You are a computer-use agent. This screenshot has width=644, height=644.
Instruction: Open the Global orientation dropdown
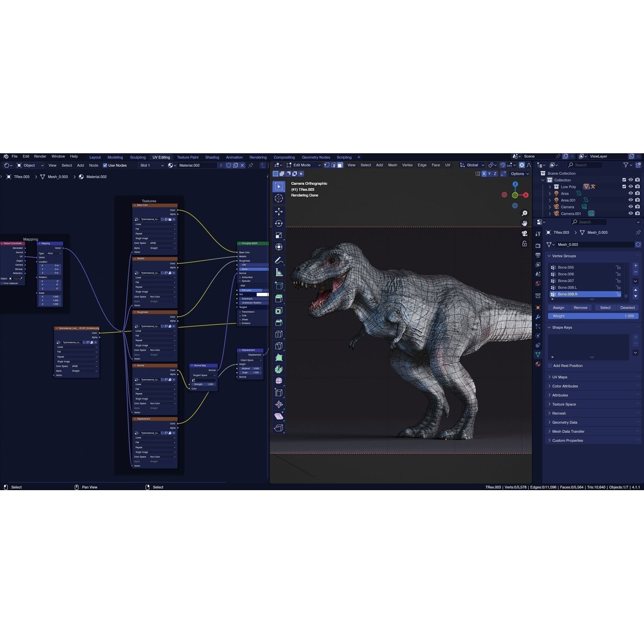coord(472,165)
